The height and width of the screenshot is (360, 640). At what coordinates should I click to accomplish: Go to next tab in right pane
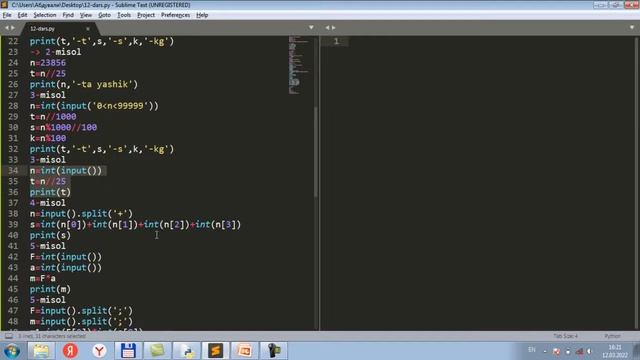tap(333, 28)
